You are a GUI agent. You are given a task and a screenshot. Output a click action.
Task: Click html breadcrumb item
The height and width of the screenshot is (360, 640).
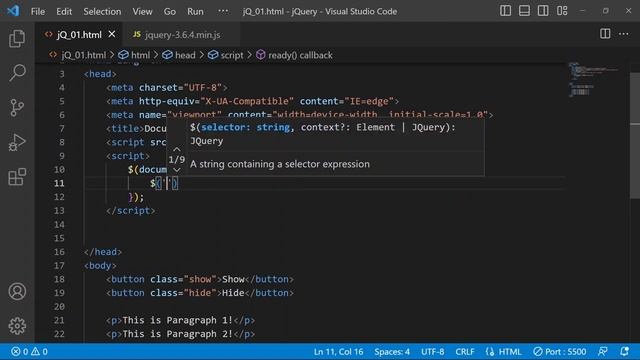click(x=140, y=55)
